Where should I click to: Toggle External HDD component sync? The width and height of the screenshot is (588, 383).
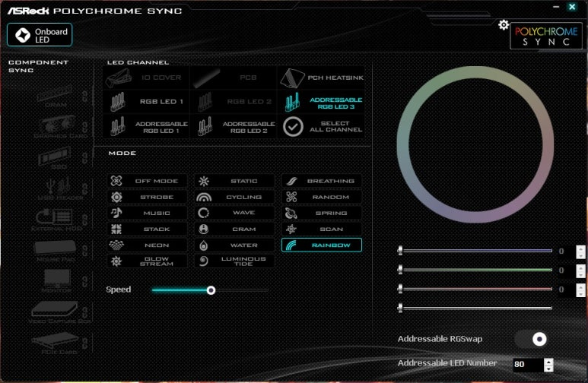point(84,220)
